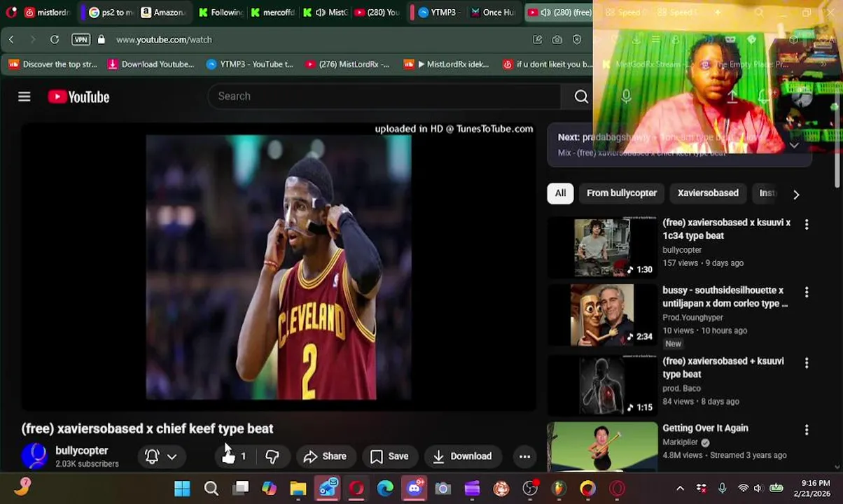Viewport: 843px width, 504px height.
Task: Click the Download button
Action: tap(463, 456)
